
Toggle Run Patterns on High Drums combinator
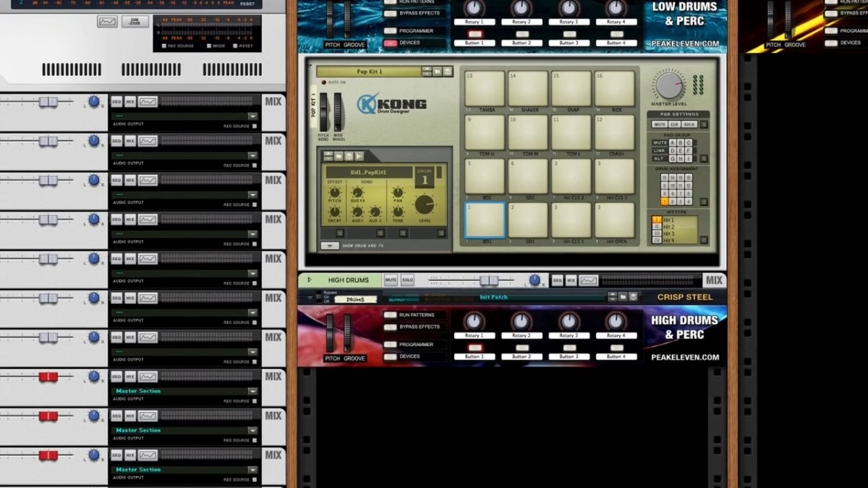tap(391, 315)
